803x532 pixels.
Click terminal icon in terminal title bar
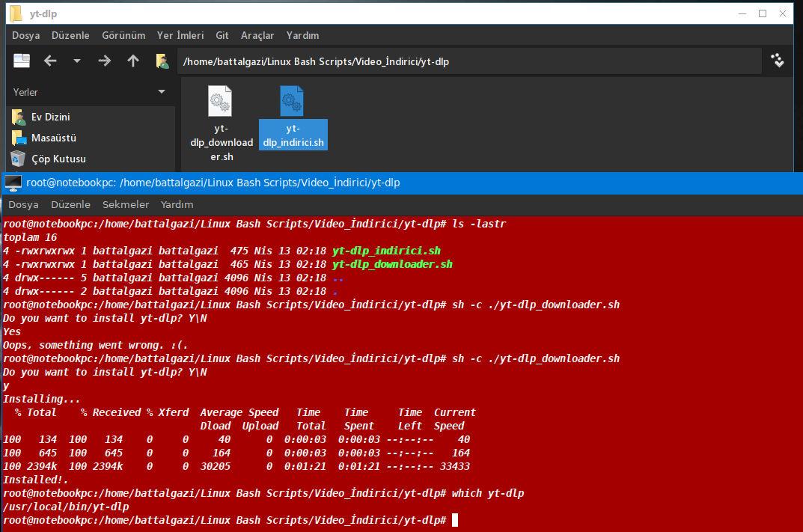click(x=13, y=183)
